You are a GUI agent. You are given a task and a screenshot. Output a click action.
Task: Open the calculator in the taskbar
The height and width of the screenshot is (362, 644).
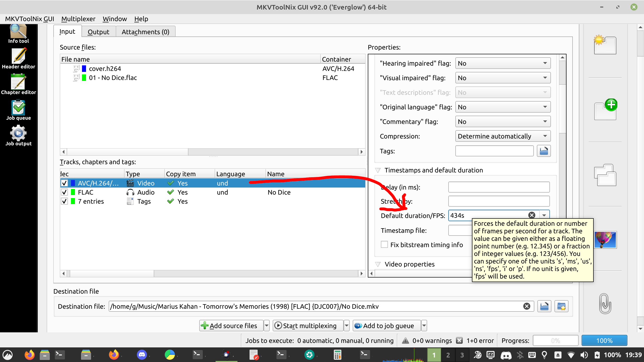tap(337, 355)
